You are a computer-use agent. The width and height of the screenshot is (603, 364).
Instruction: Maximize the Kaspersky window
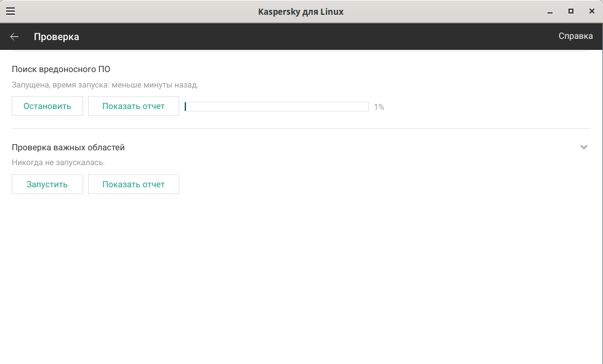(571, 12)
